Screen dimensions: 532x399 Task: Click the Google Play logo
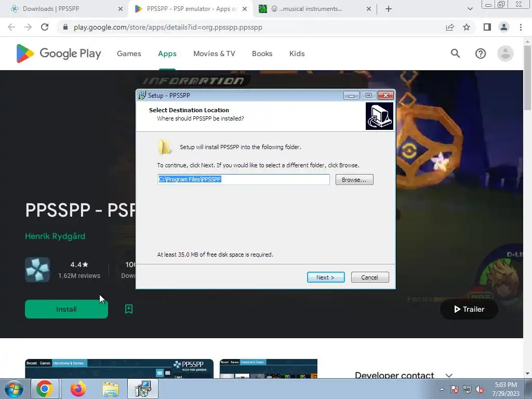point(59,54)
